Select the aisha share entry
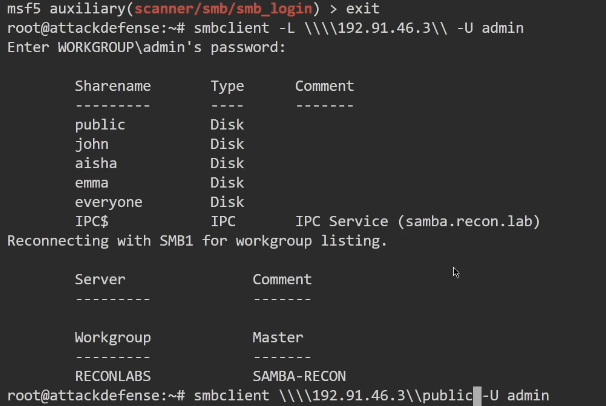 (x=96, y=163)
